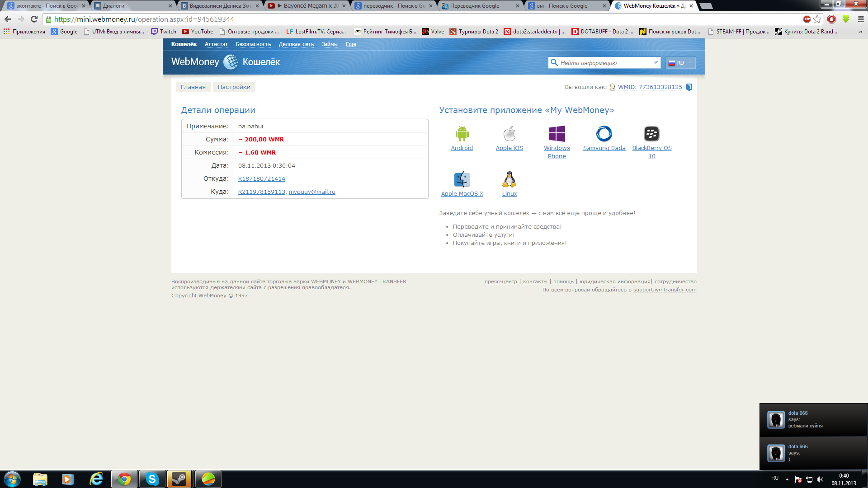
Task: Open the Linux penguin app icon
Action: [509, 179]
